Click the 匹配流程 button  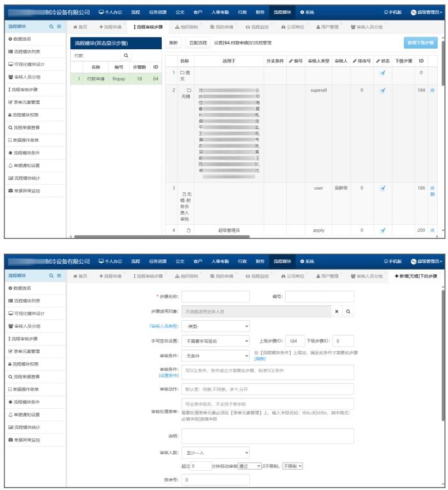coord(198,43)
